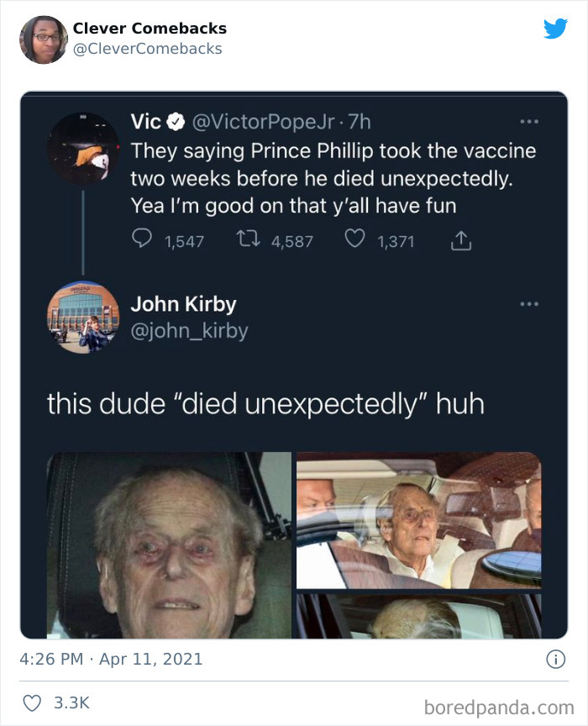
Task: Open the @VictorPopeJr profile handle
Action: click(x=264, y=121)
